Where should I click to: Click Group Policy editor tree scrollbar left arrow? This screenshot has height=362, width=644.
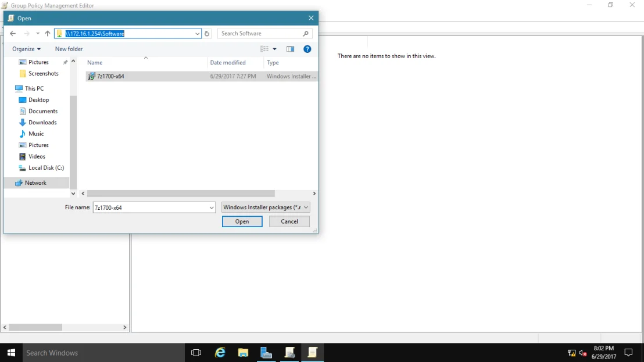[5, 327]
